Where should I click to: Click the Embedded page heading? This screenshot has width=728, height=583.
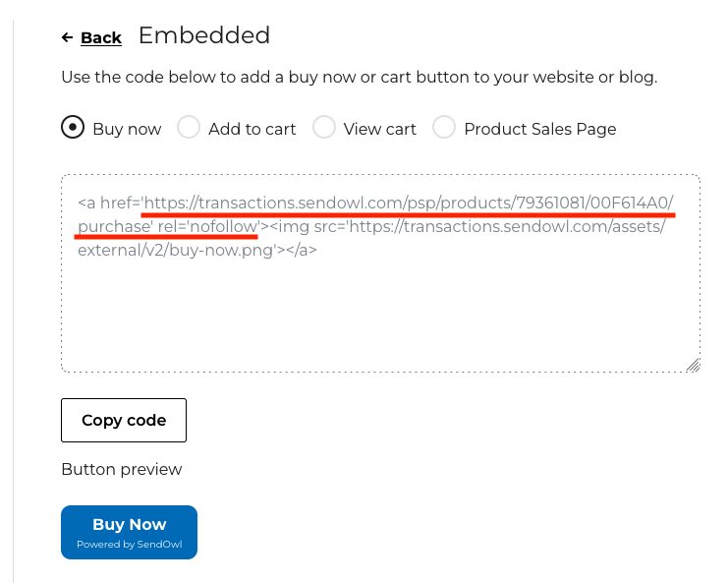(204, 35)
